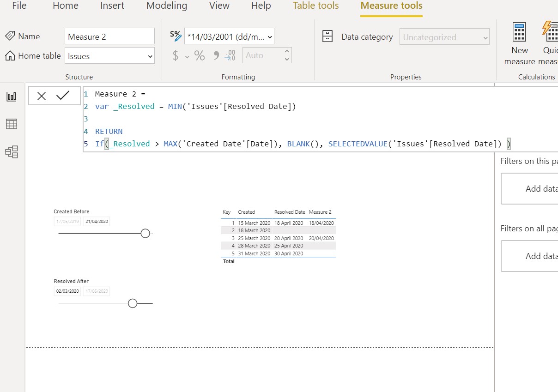Click the Measure 2 column header
558x392 pixels.
tap(320, 212)
